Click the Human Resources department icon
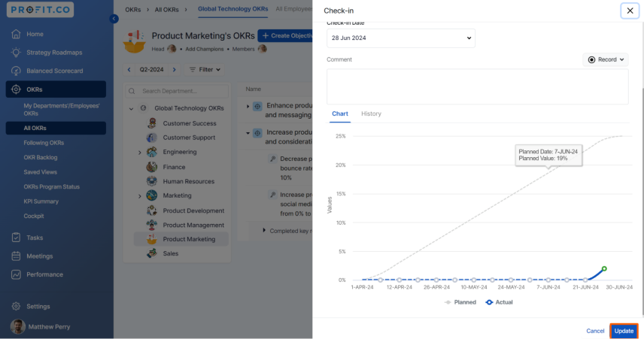The image size is (644, 339). tap(152, 181)
